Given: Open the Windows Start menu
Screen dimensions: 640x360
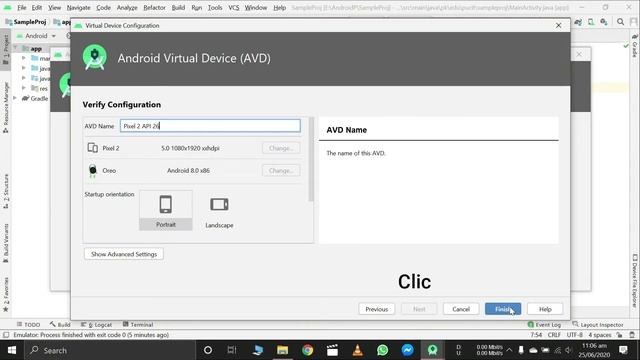Looking at the screenshot, I should [12, 350].
